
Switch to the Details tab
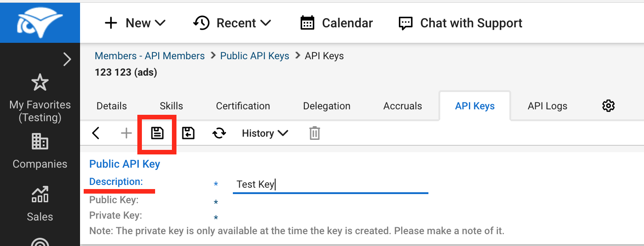[x=111, y=106]
